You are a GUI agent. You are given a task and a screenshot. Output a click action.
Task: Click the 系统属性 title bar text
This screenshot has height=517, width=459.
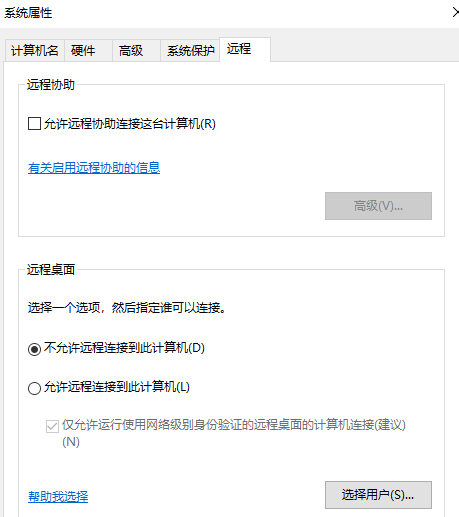click(x=28, y=13)
